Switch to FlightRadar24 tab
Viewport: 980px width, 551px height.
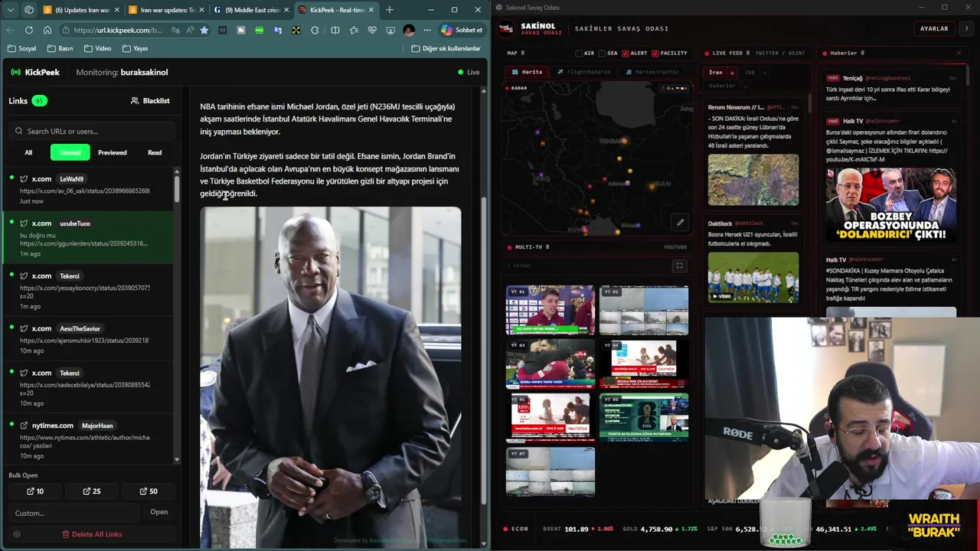[x=584, y=72]
